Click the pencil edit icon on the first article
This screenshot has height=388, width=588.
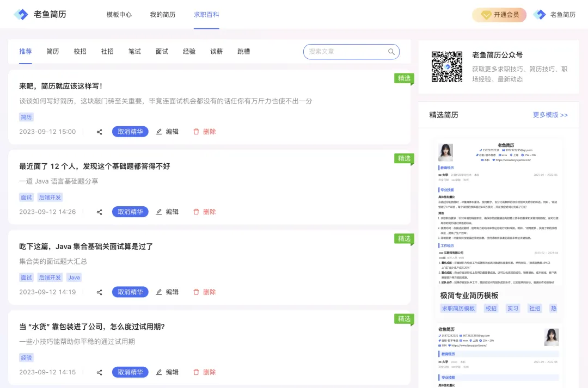pos(158,132)
